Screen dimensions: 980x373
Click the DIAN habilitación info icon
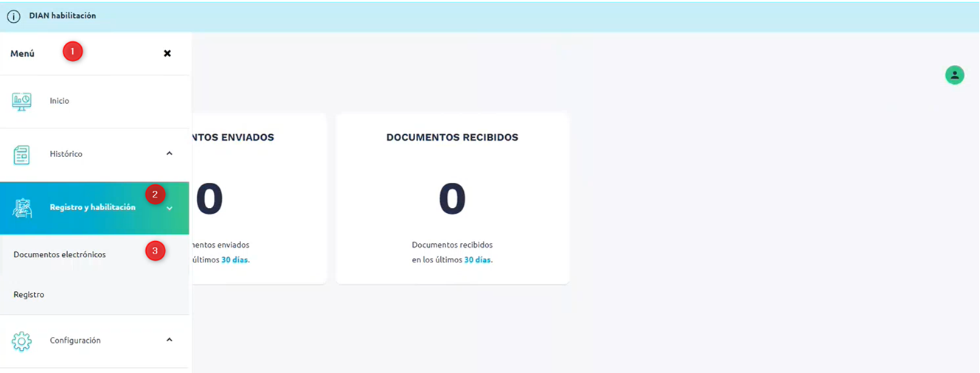pos(13,16)
